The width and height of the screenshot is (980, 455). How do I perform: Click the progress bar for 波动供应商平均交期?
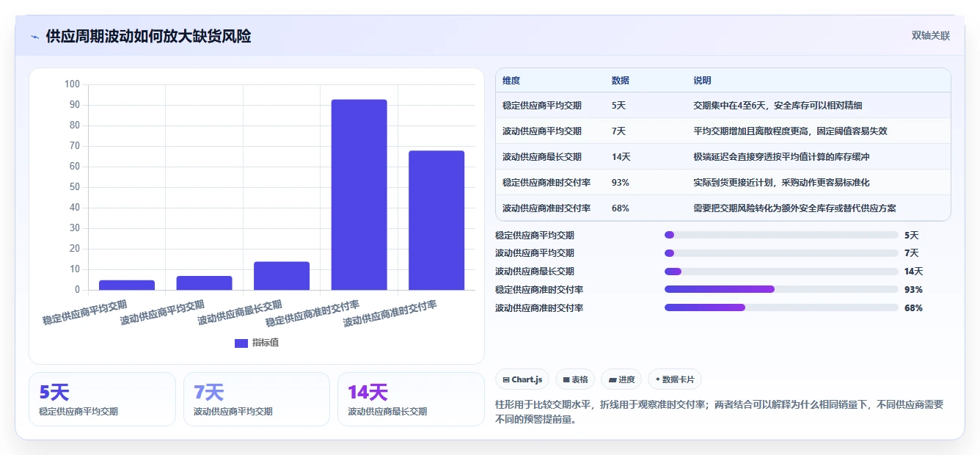[781, 253]
